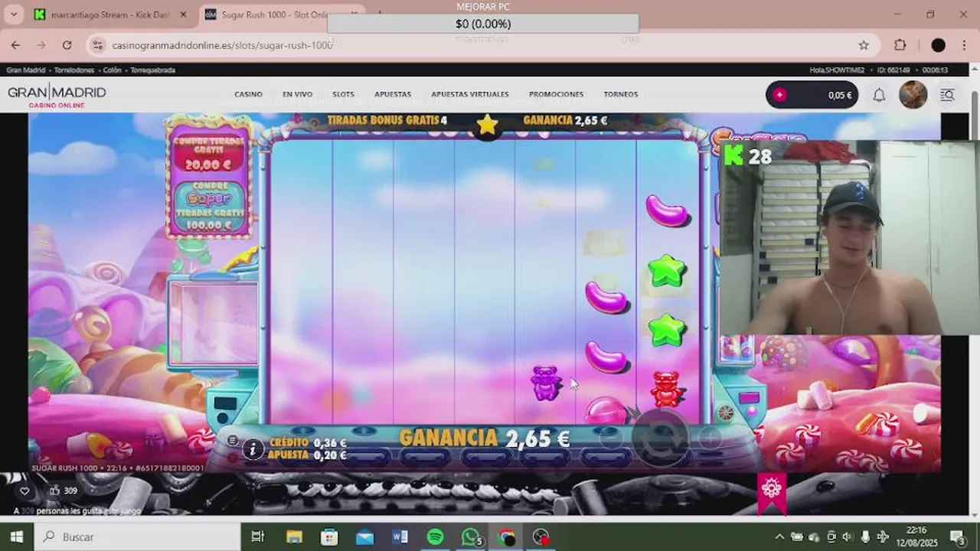Click the purple gummy bear symbol

click(546, 383)
